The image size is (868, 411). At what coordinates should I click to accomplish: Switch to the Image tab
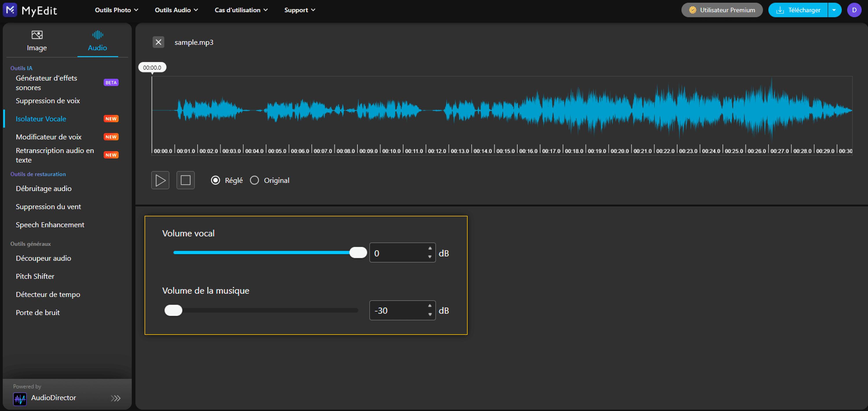37,41
